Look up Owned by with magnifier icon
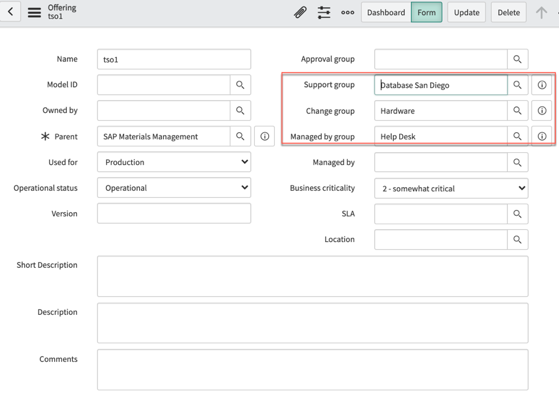560x397 pixels. (240, 111)
